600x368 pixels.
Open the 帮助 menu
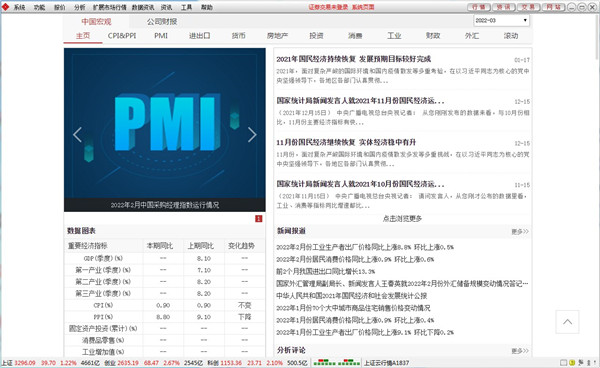[x=207, y=7]
